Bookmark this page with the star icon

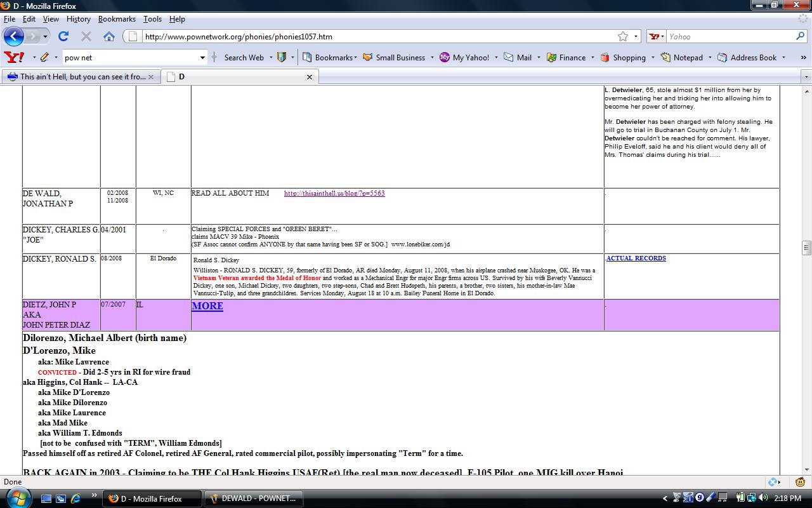[x=623, y=36]
